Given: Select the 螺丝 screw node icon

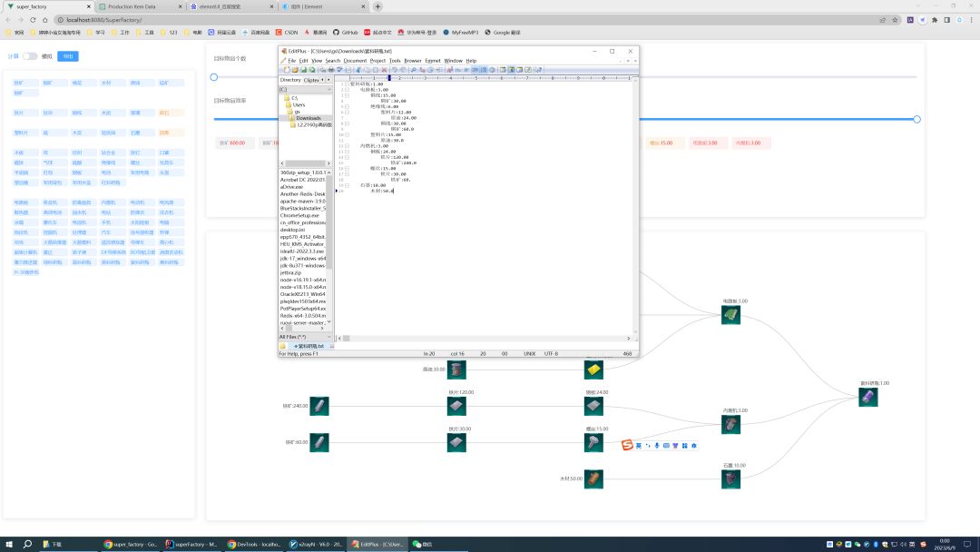Looking at the screenshot, I should click(593, 442).
